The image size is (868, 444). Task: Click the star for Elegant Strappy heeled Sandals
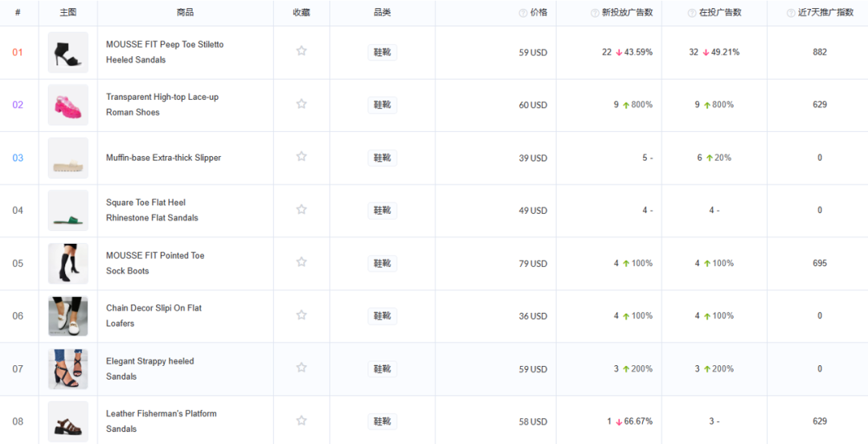coord(301,368)
